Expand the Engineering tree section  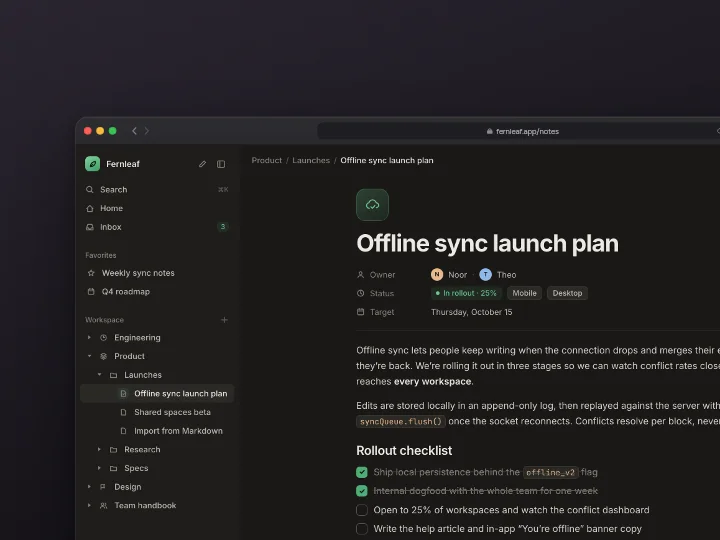(89, 338)
